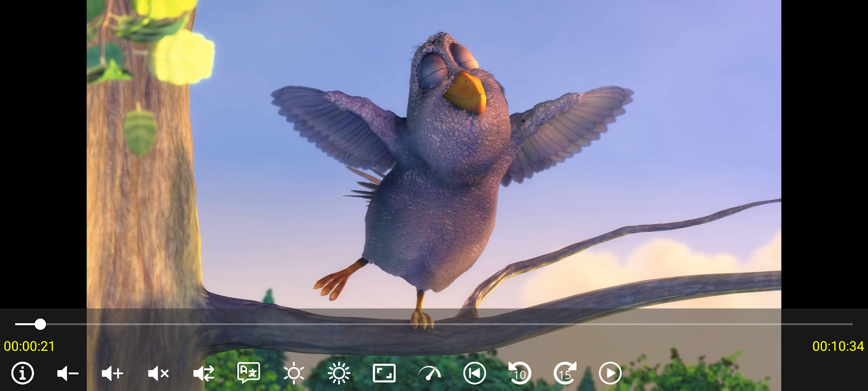The image size is (868, 391).
Task: Open subtitle language options
Action: 248,373
